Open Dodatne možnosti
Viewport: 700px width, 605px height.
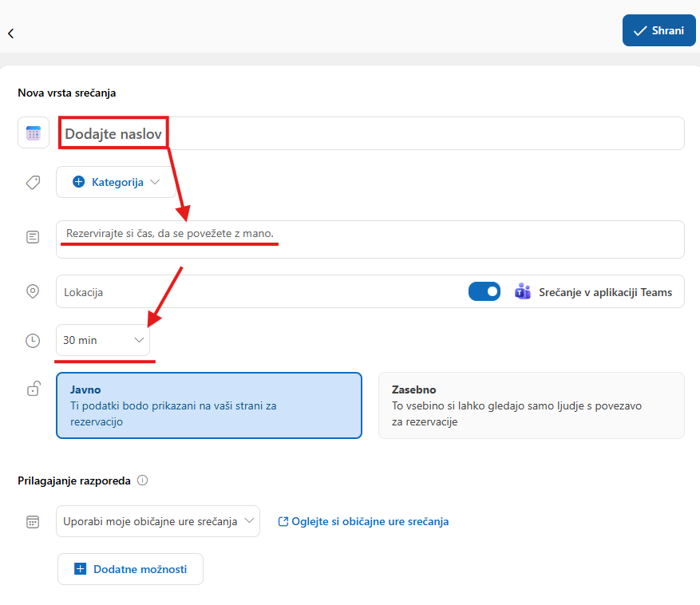click(x=130, y=569)
